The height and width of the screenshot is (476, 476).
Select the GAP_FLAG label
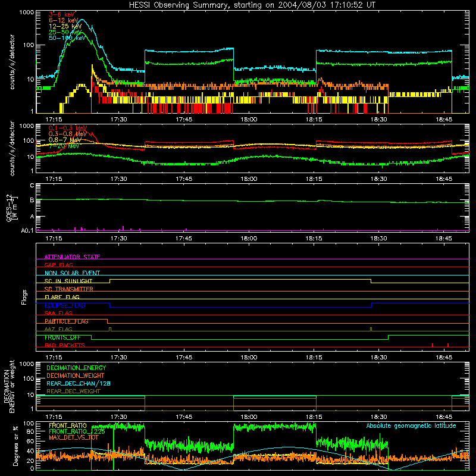tap(58, 265)
